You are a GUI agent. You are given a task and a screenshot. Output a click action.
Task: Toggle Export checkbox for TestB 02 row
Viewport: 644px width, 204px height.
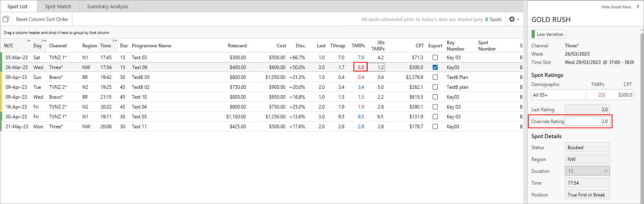(x=435, y=87)
